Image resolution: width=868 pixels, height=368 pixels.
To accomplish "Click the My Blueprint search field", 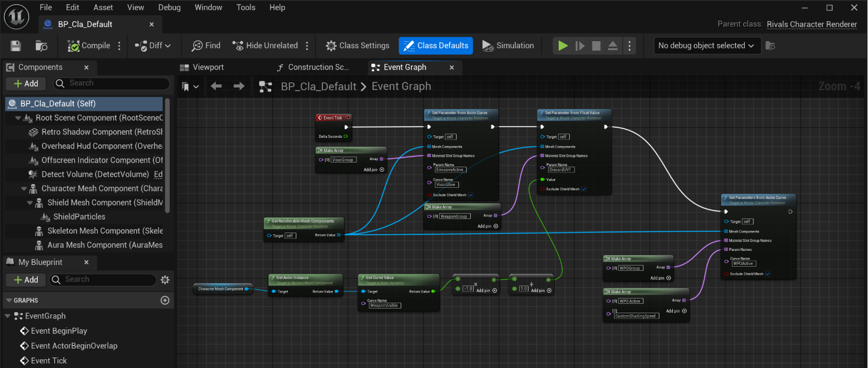I will [x=103, y=280].
